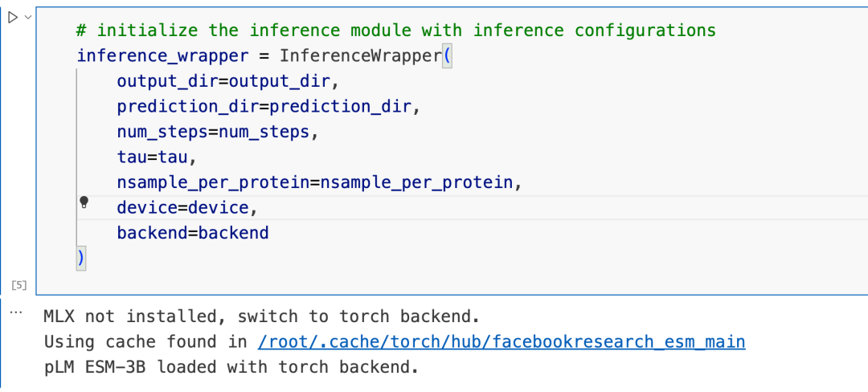Viewport: 868px width, 392px height.
Task: Click the lightbulb code action icon
Action: click(x=84, y=202)
